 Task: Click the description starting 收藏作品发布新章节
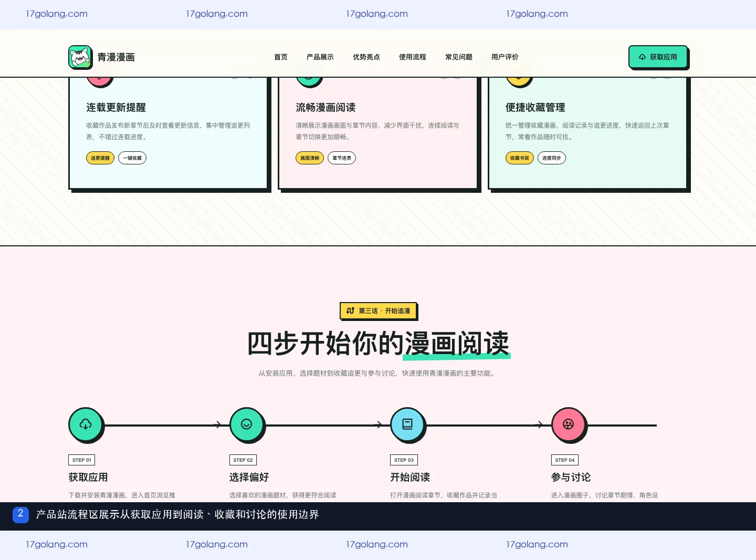[x=168, y=131]
